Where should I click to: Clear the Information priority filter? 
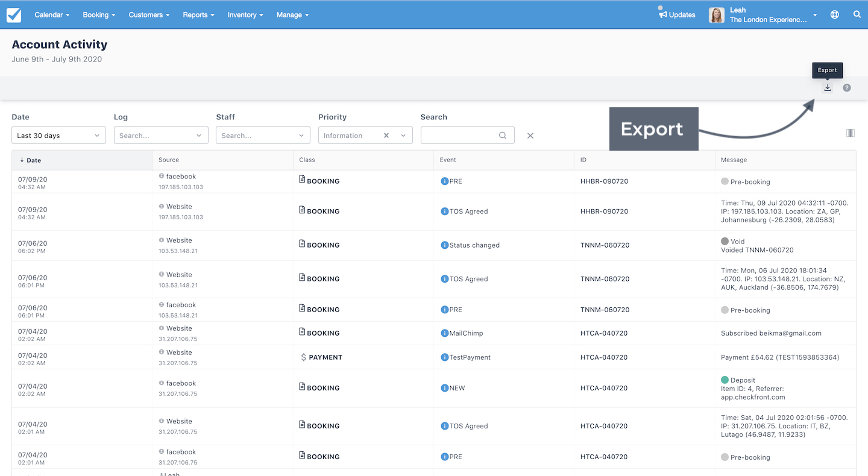pyautogui.click(x=386, y=136)
